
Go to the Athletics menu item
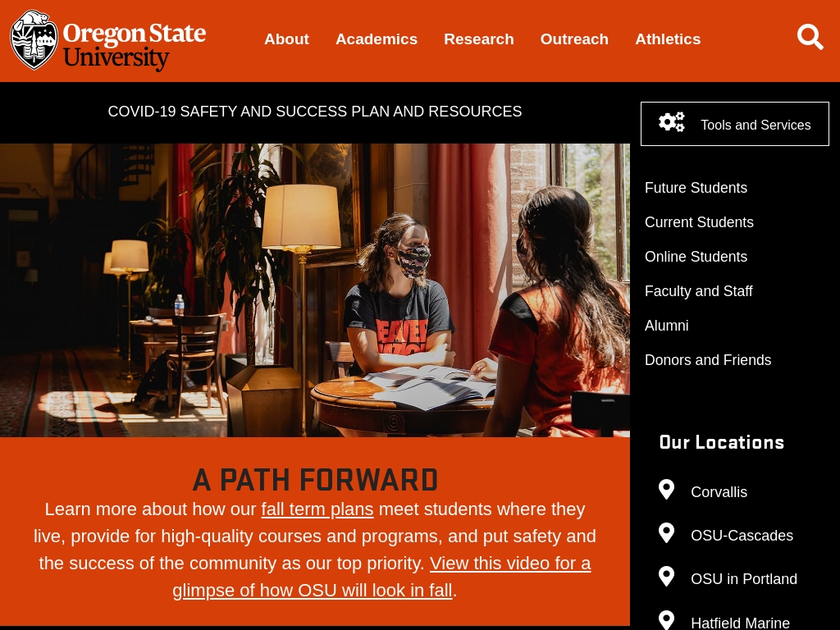pyautogui.click(x=668, y=39)
